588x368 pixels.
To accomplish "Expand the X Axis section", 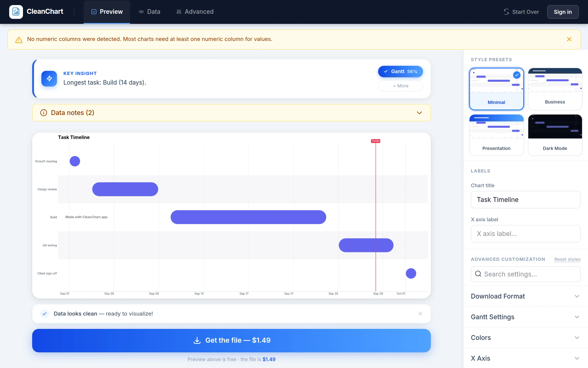I will (526, 358).
